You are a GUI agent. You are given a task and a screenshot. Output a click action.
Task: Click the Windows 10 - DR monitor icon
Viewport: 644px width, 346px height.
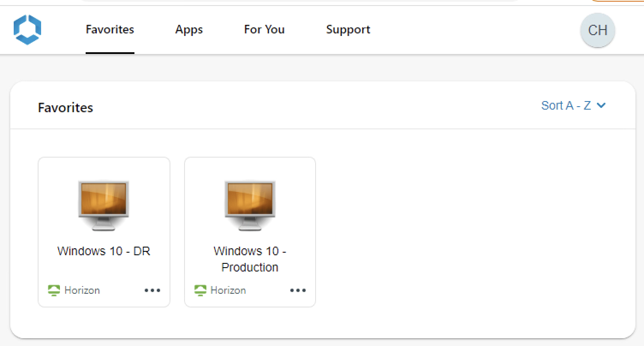pyautogui.click(x=104, y=205)
